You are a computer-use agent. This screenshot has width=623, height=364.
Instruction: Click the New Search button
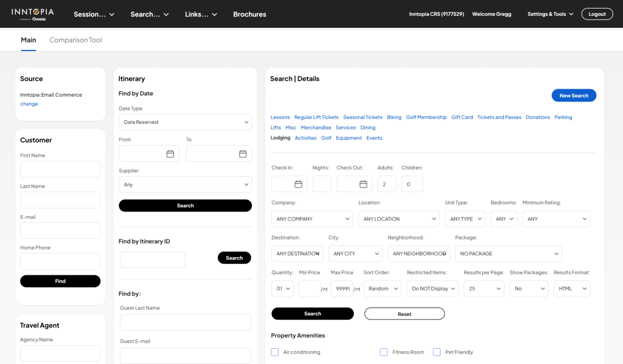point(574,95)
